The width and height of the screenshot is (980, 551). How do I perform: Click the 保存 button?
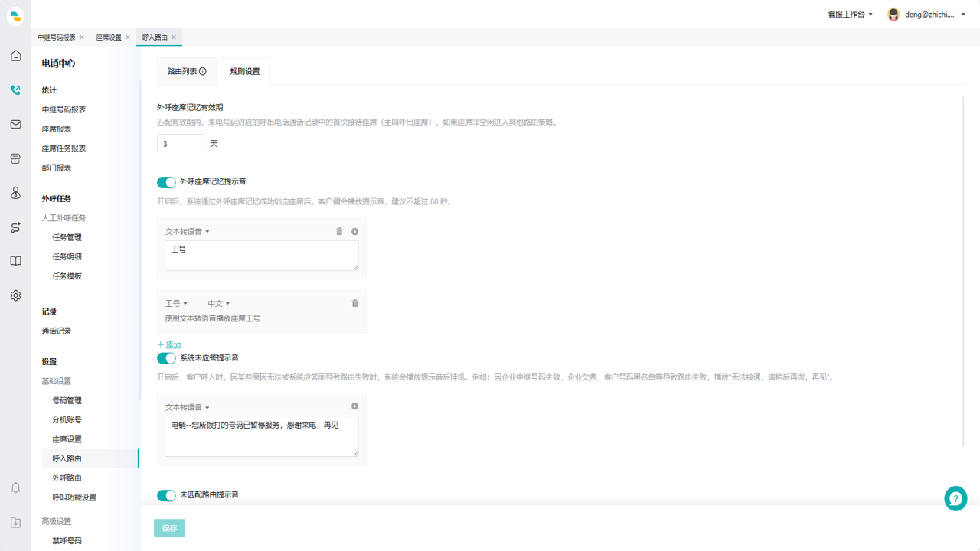coord(169,528)
